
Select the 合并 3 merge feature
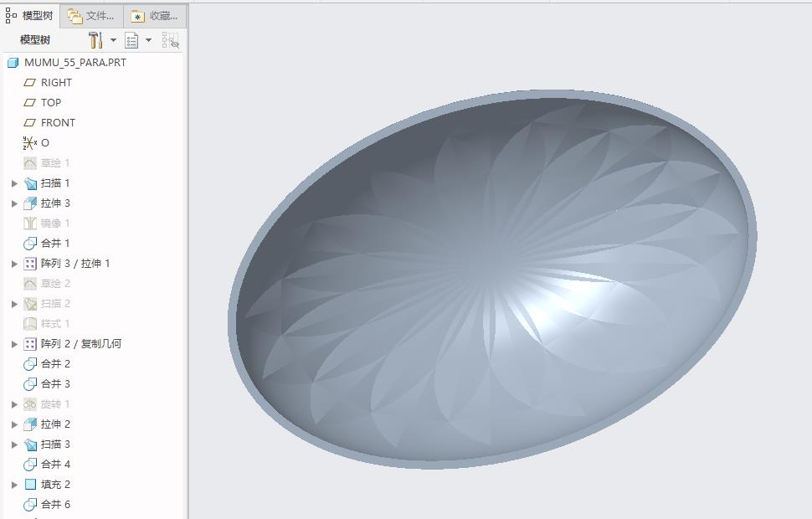(x=55, y=384)
